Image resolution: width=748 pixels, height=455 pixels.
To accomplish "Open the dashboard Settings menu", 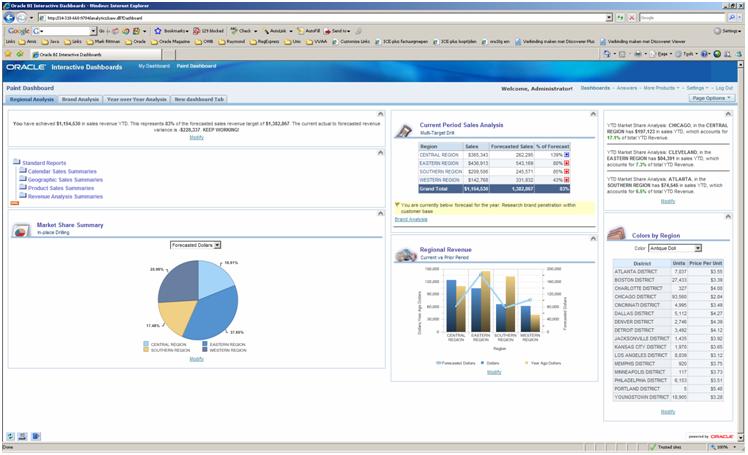I will point(697,88).
